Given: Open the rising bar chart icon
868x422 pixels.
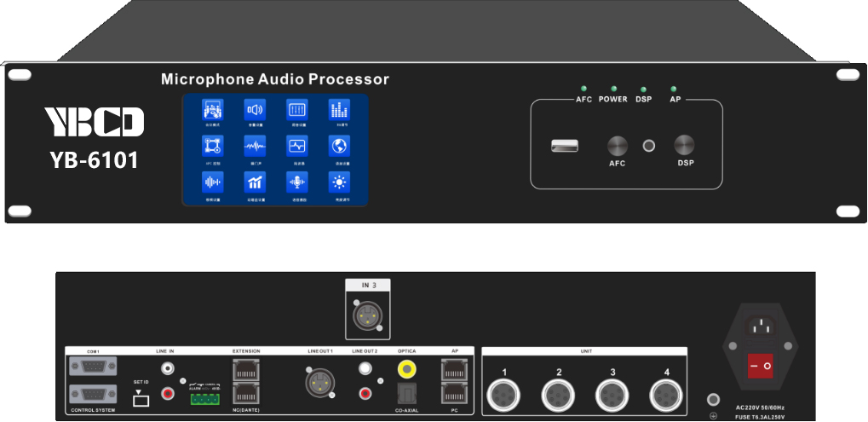Looking at the screenshot, I should [256, 182].
